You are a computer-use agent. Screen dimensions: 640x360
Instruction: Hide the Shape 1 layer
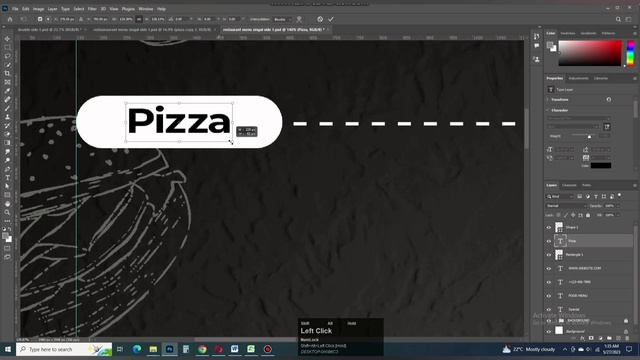[549, 227]
